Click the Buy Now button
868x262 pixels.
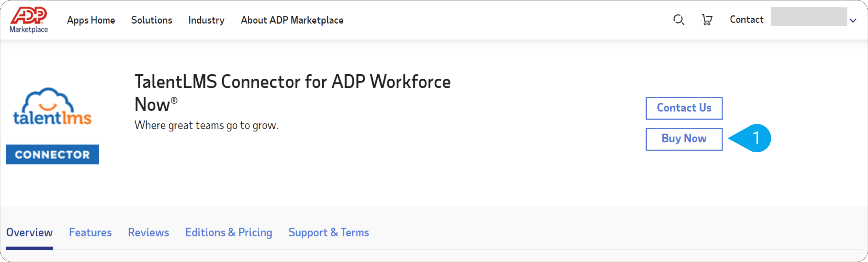(684, 139)
